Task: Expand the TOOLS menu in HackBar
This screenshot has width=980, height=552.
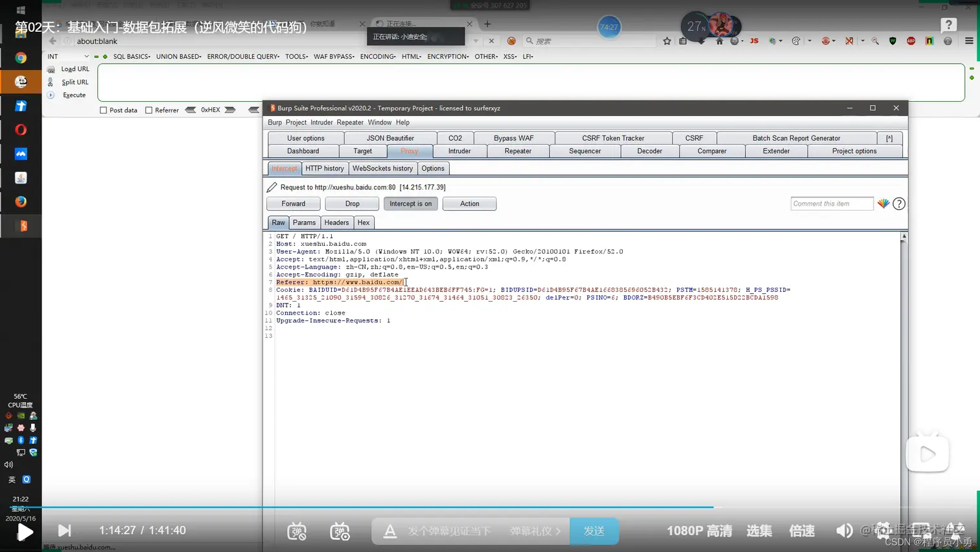Action: click(x=296, y=56)
